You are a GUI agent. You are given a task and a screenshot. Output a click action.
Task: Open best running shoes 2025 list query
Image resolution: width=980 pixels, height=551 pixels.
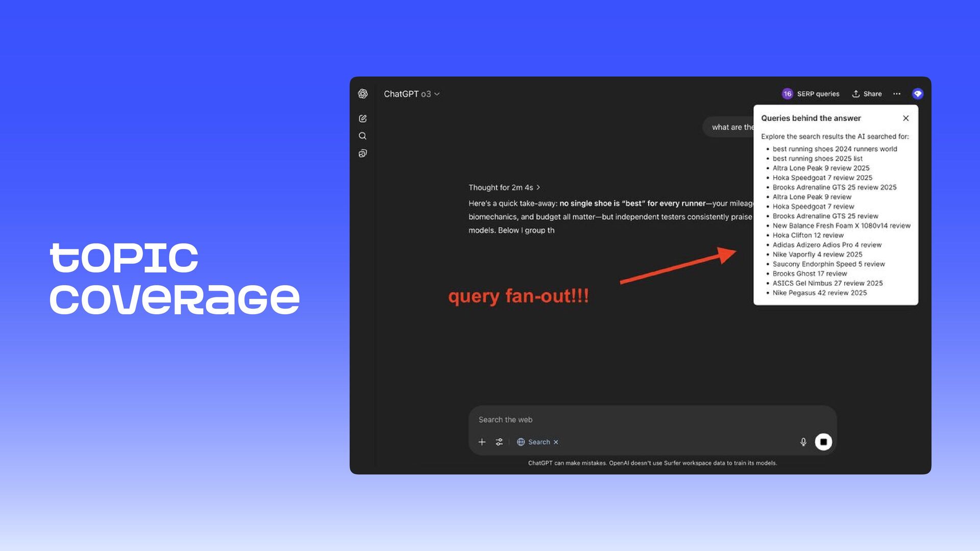[817, 159]
